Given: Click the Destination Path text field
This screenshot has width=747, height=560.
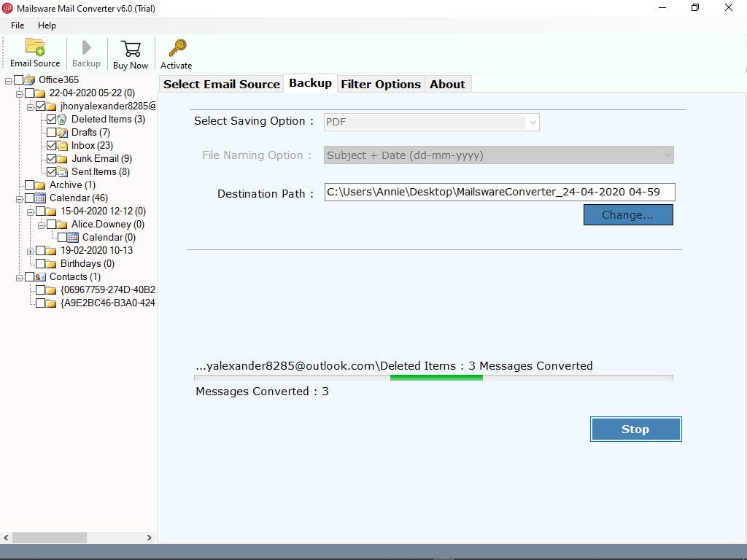Looking at the screenshot, I should (x=500, y=192).
